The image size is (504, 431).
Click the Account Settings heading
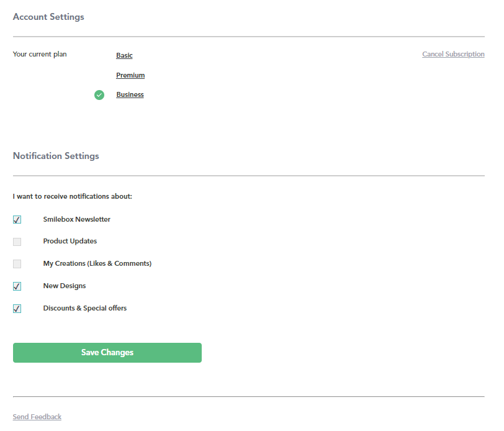pyautogui.click(x=48, y=17)
